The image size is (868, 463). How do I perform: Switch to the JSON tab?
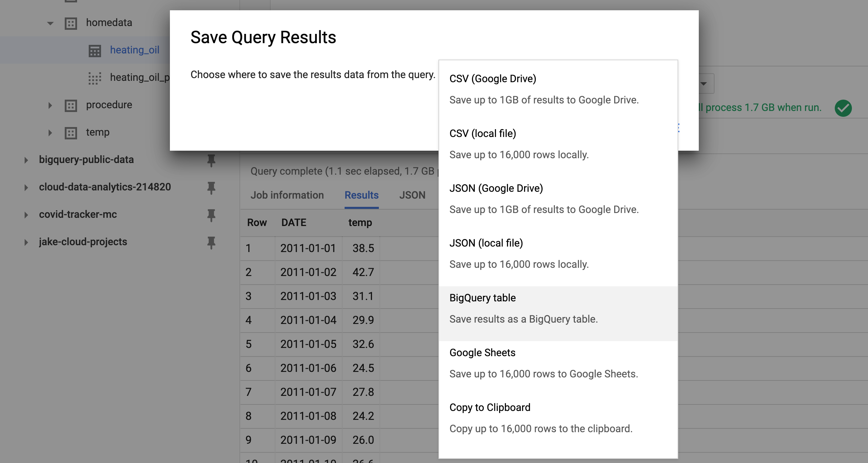point(412,195)
